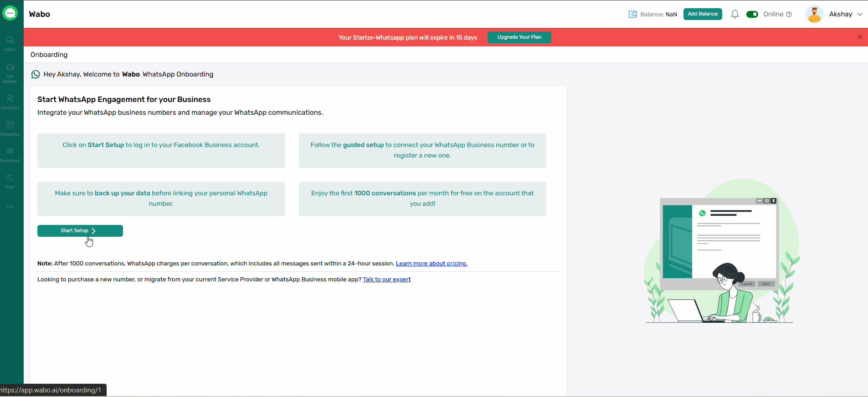The image size is (868, 397).
Task: Click the 'back up your data' card
Action: [x=161, y=199]
